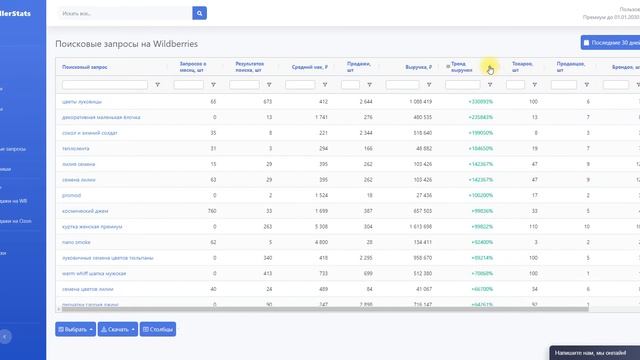Sort by Тренд выручки column header
The height and width of the screenshot is (360, 640).
(x=462, y=67)
